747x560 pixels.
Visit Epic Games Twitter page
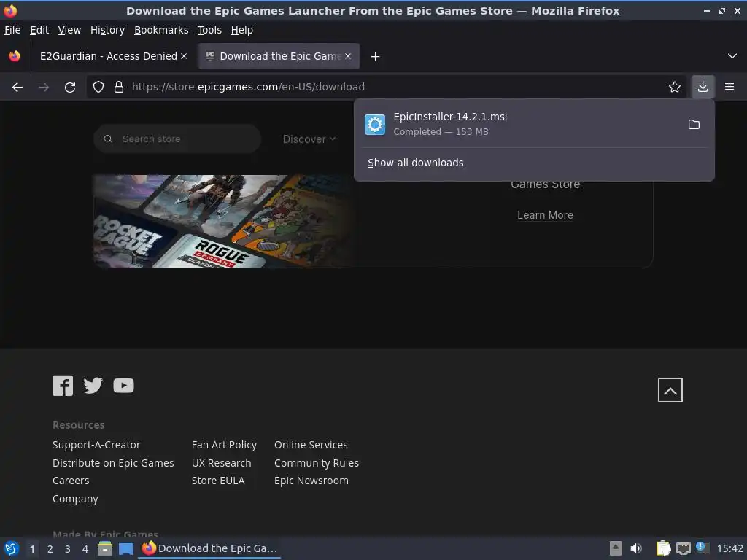[93, 386]
